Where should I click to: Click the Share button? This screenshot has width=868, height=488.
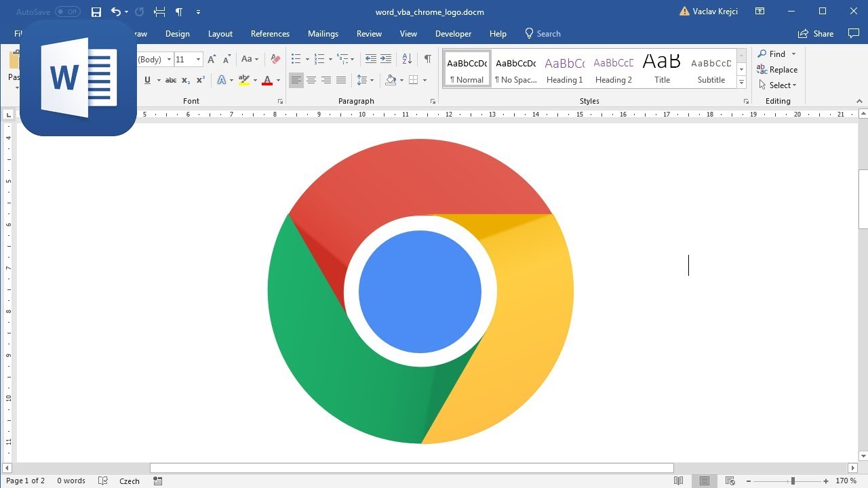(816, 34)
